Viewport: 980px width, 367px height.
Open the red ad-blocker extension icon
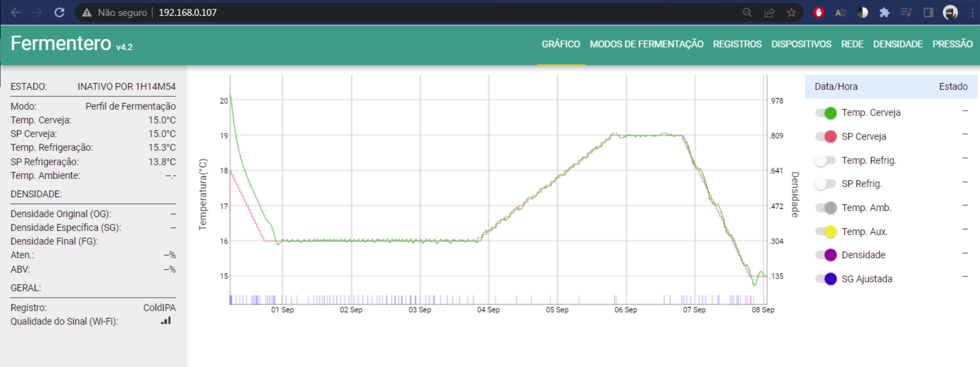tap(819, 12)
